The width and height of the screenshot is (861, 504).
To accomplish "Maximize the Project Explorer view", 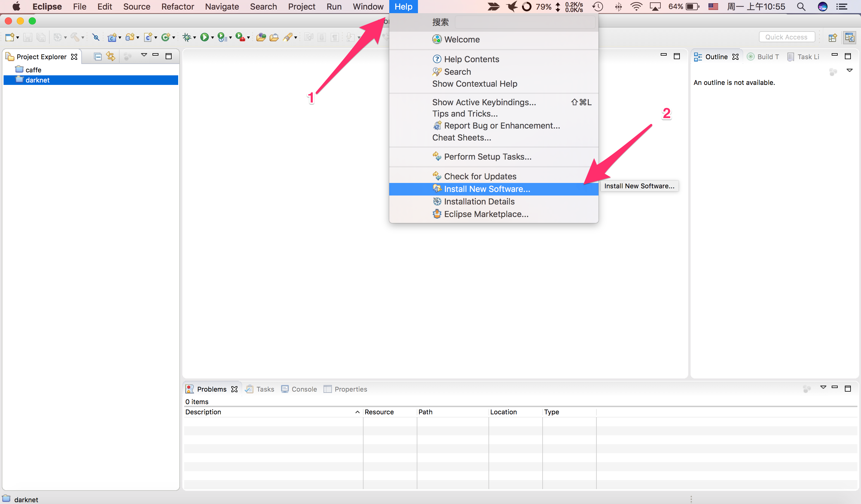I will [168, 56].
